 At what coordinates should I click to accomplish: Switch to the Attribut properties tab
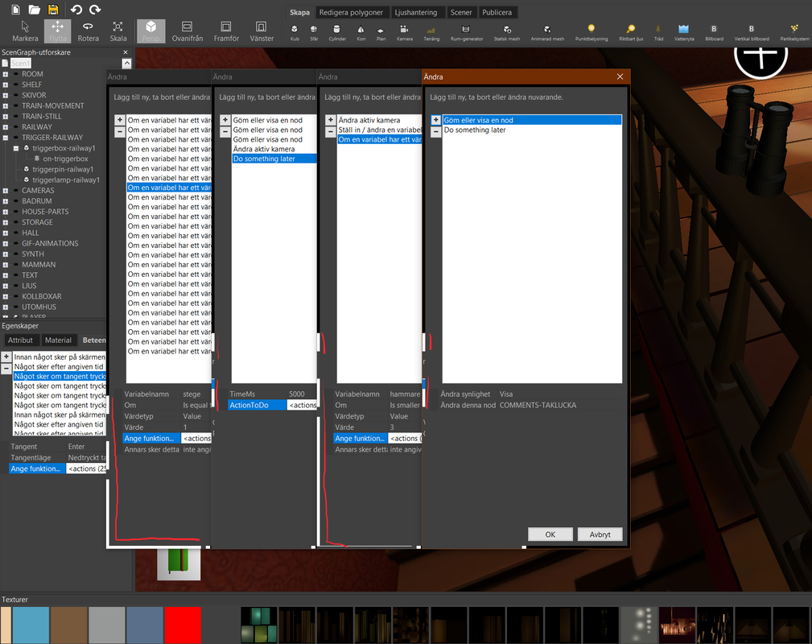click(x=20, y=340)
